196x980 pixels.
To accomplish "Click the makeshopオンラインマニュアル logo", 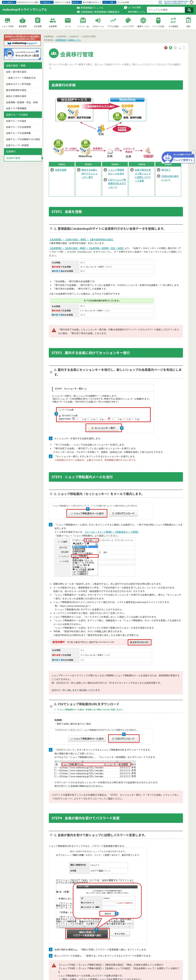I will point(25,9).
